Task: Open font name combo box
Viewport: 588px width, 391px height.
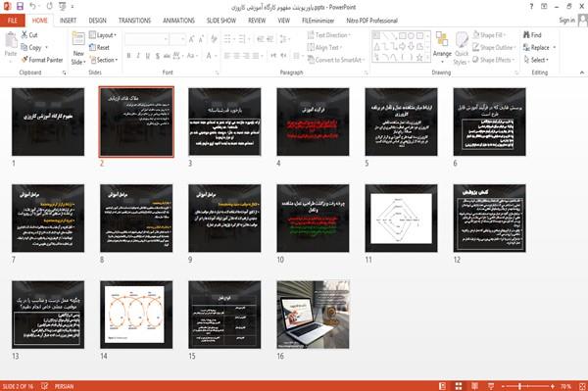Action: (146, 39)
